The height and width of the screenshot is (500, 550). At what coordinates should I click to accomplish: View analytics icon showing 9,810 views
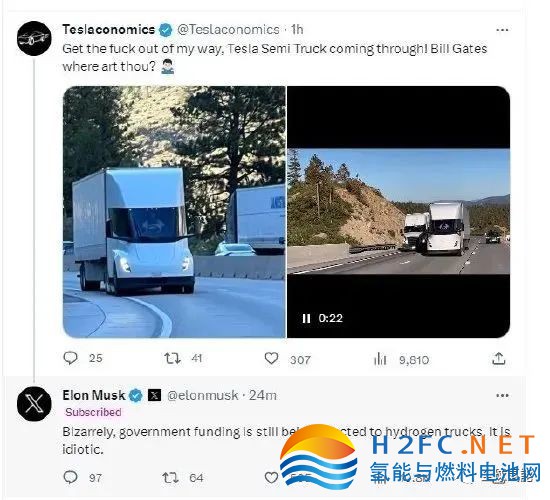pyautogui.click(x=380, y=359)
